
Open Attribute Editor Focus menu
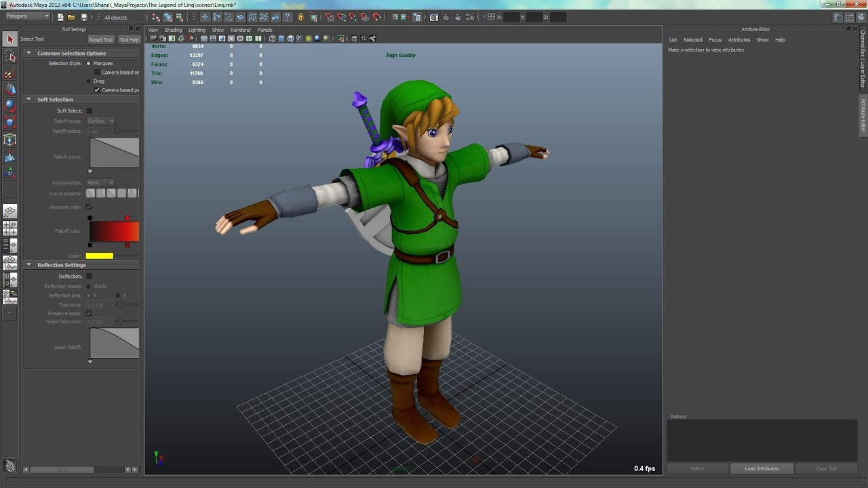coord(715,40)
